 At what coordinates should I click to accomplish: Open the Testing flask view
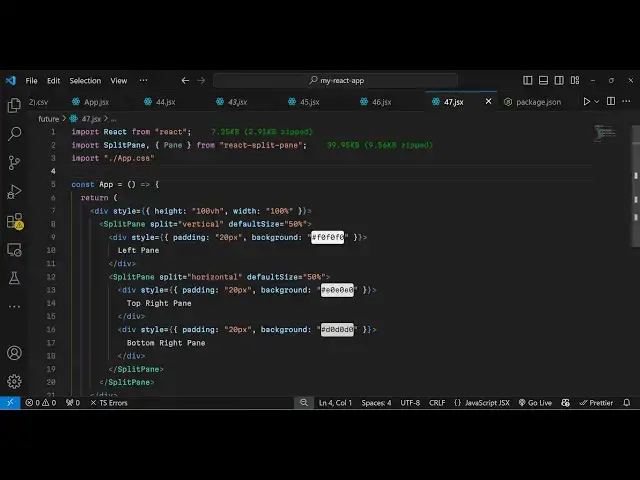click(14, 278)
